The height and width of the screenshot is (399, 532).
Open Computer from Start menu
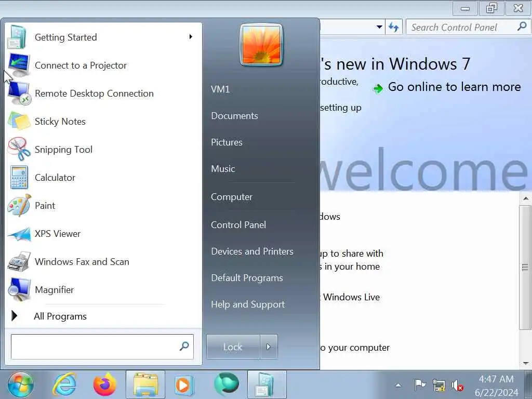232,197
